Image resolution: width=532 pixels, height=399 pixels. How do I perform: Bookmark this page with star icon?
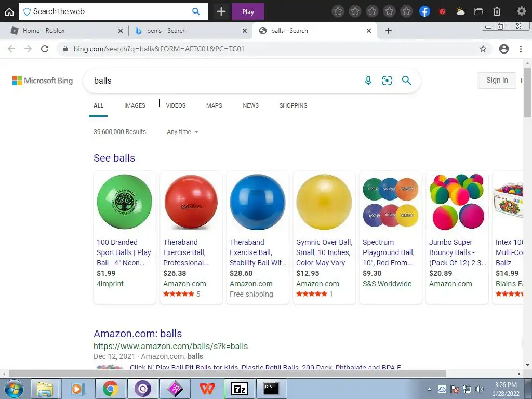[483, 49]
